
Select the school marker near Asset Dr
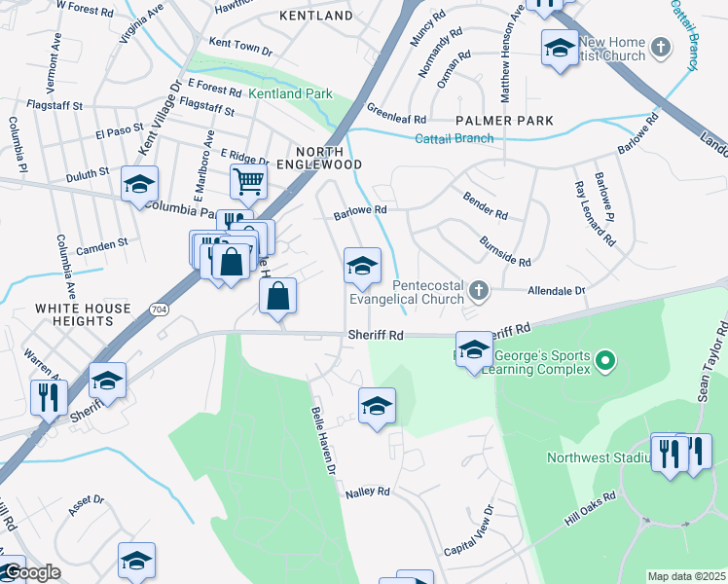coord(136,563)
